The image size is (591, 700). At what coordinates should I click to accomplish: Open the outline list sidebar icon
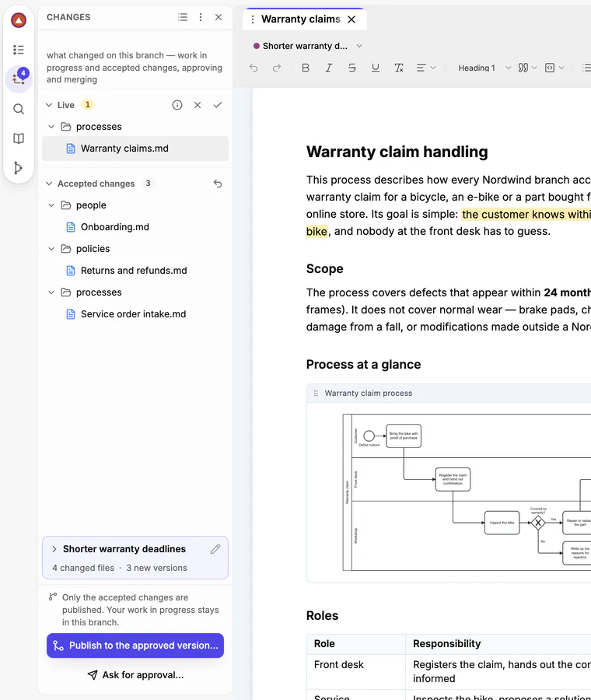pos(19,50)
